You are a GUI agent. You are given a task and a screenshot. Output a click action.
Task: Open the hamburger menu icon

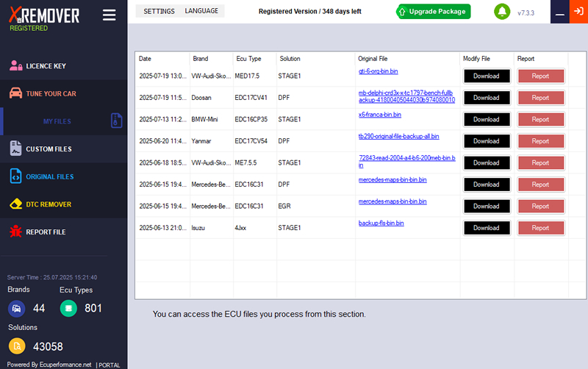(109, 15)
